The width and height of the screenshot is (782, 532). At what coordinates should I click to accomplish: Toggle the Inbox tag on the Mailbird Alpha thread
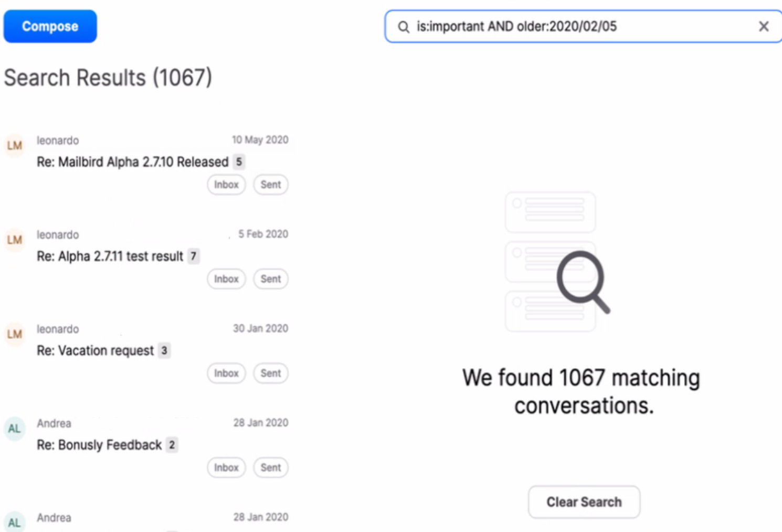click(226, 185)
